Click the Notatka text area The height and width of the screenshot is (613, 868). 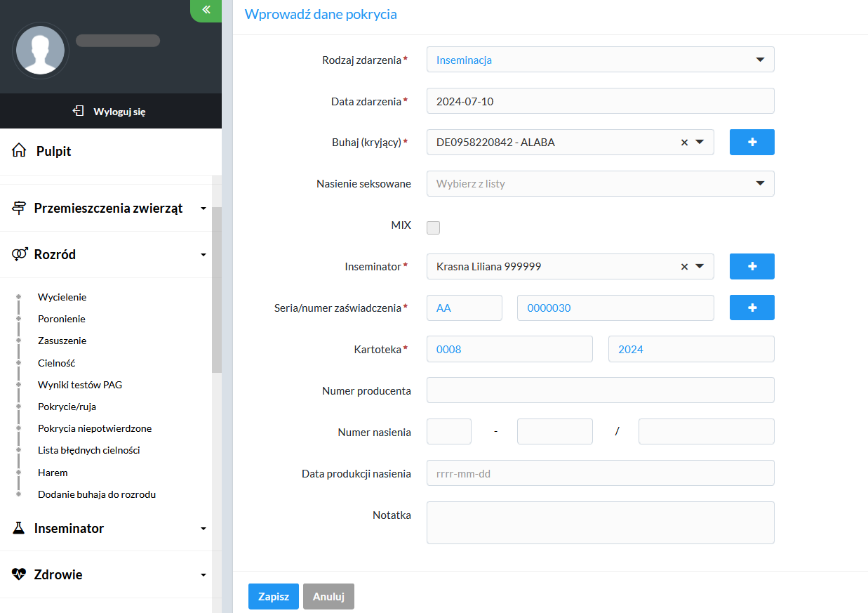click(601, 522)
